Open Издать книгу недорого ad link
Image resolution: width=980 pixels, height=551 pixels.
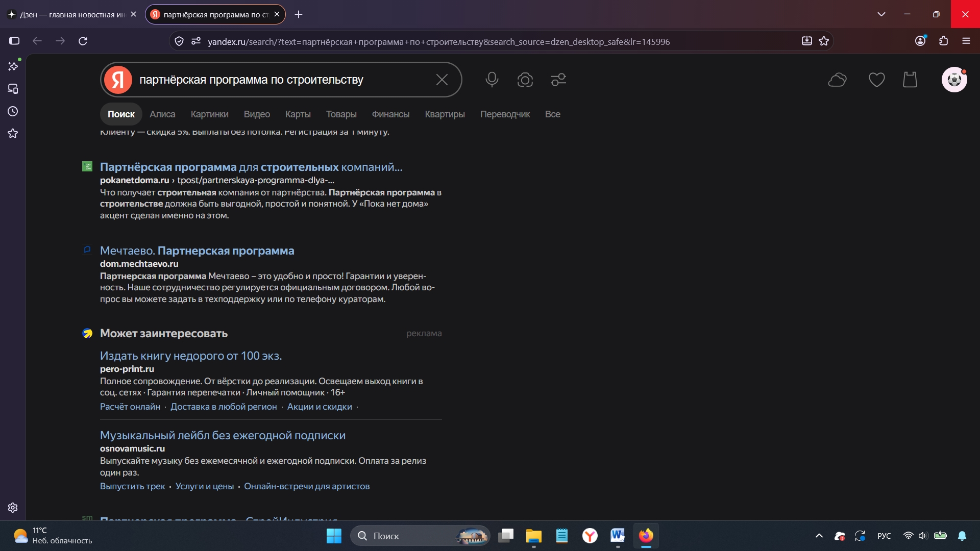tap(191, 356)
